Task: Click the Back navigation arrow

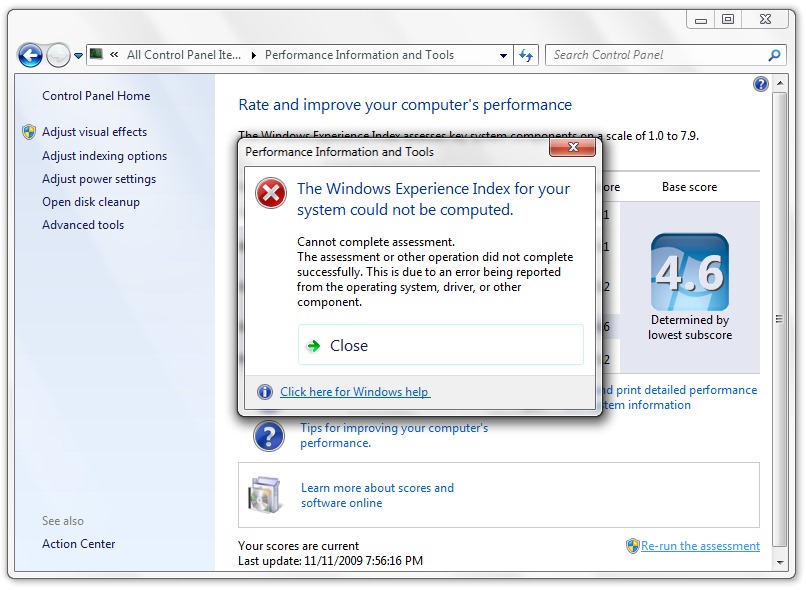Action: pyautogui.click(x=30, y=55)
